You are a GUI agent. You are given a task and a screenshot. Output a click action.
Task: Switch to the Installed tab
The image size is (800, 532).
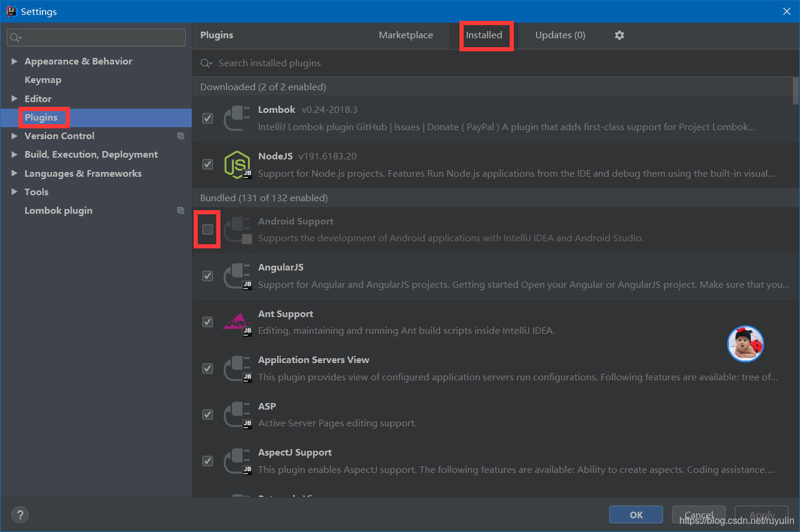(484, 35)
